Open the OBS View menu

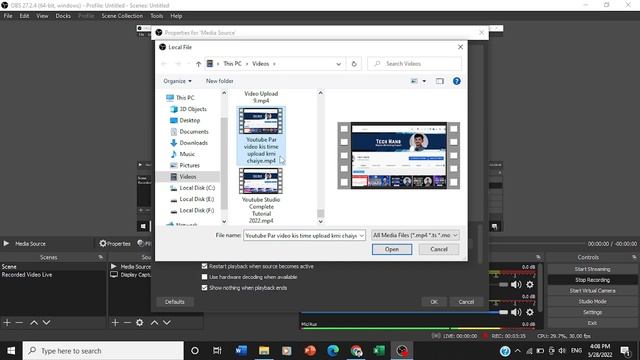tap(42, 16)
